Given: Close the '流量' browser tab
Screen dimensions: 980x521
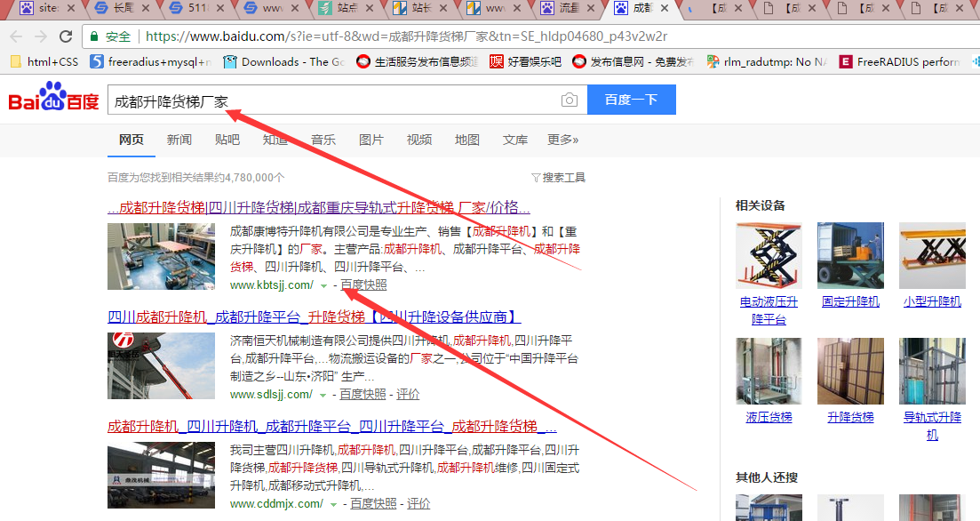Looking at the screenshot, I should (591, 8).
